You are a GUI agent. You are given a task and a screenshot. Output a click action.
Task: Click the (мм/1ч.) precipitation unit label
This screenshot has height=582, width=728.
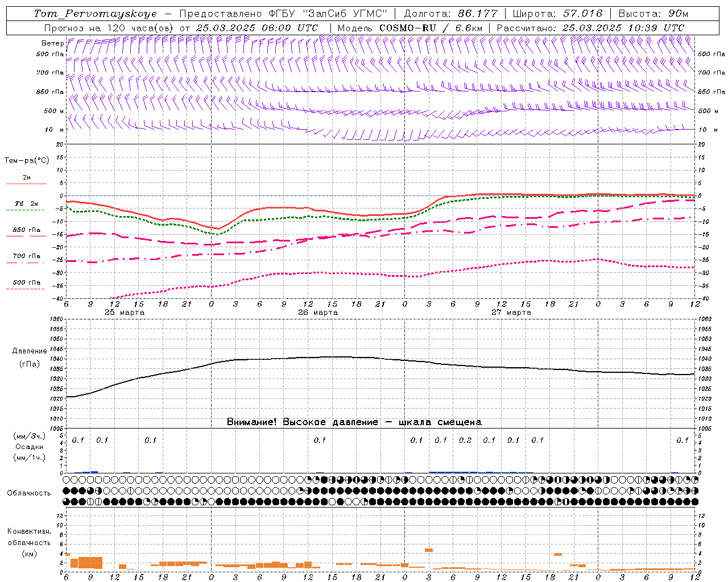pyautogui.click(x=30, y=458)
